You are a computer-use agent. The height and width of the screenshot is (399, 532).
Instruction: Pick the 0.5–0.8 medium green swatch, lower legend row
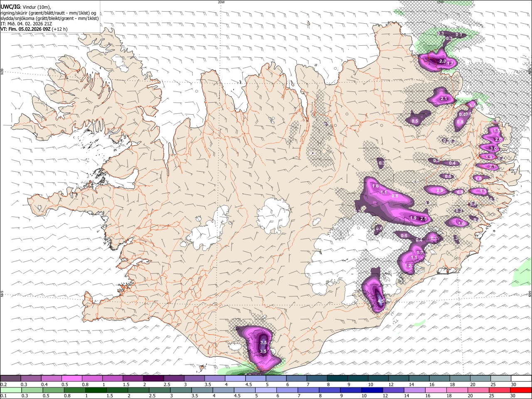click(x=53, y=390)
